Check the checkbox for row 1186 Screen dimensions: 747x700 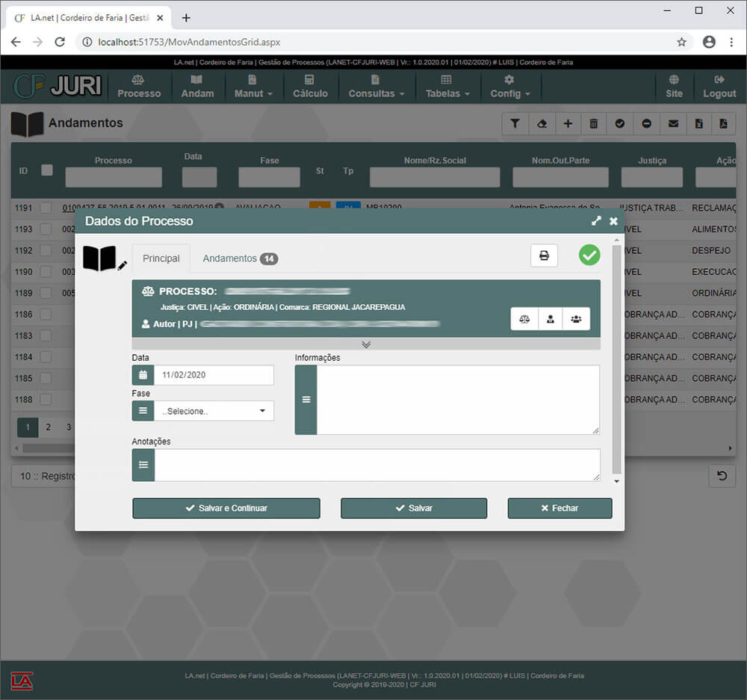[46, 315]
